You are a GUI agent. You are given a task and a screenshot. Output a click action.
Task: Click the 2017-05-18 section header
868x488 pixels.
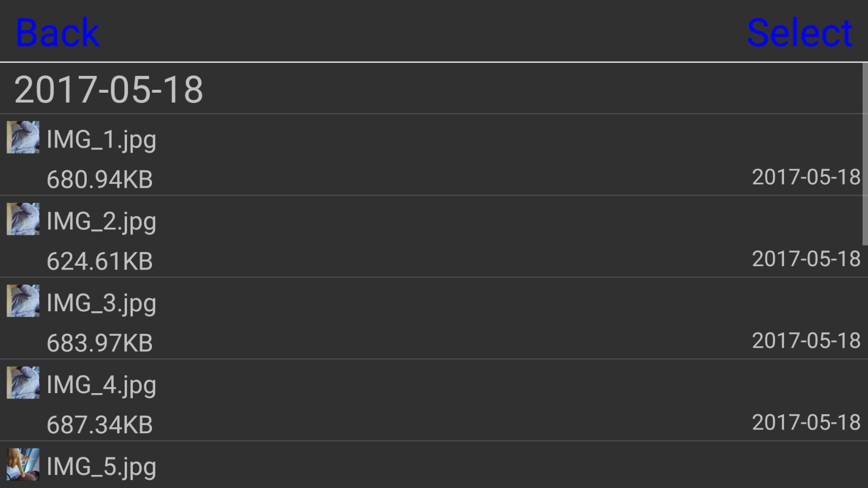click(x=108, y=89)
